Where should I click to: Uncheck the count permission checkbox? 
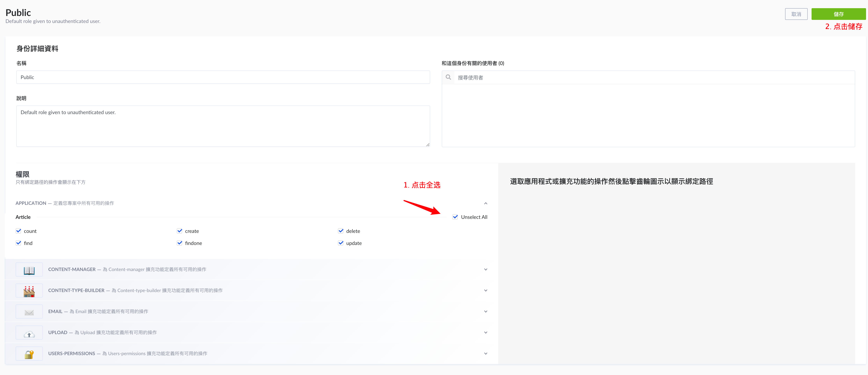18,231
